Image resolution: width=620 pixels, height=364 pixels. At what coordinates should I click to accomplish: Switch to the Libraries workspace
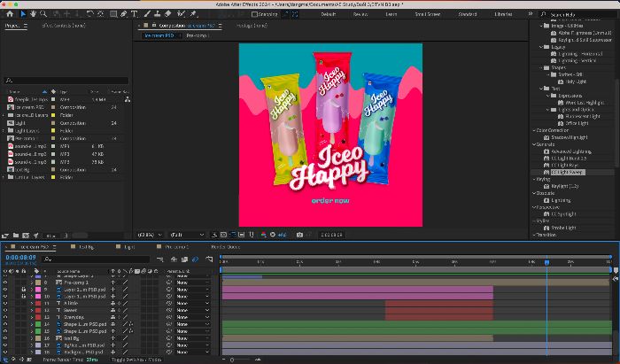(x=503, y=14)
